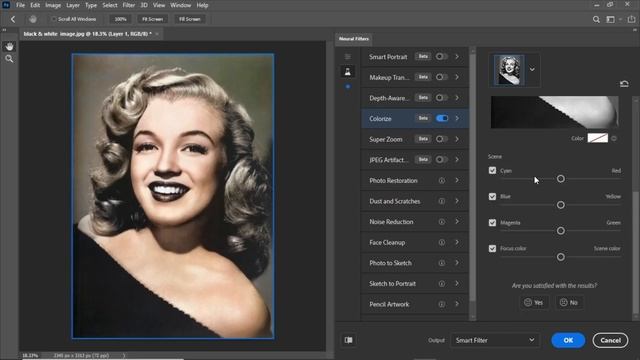Uncheck the Blue/Yellow checkbox
The image size is (640, 360).
point(492,197)
